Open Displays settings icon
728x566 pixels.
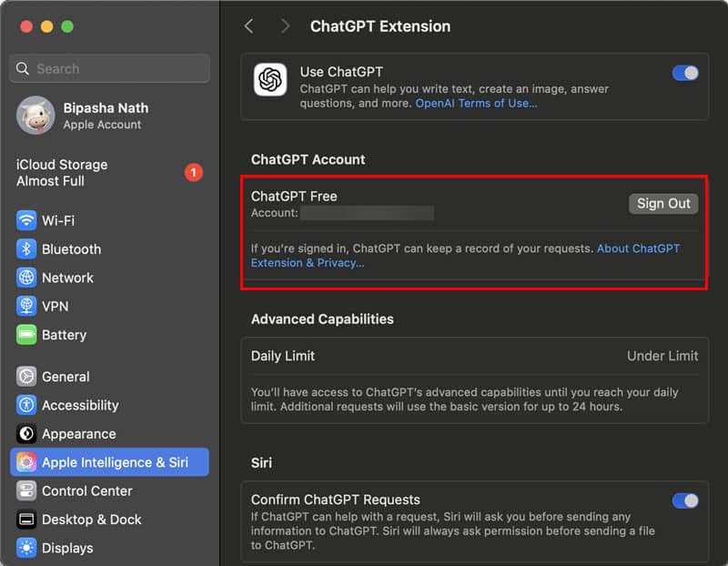tap(26, 548)
